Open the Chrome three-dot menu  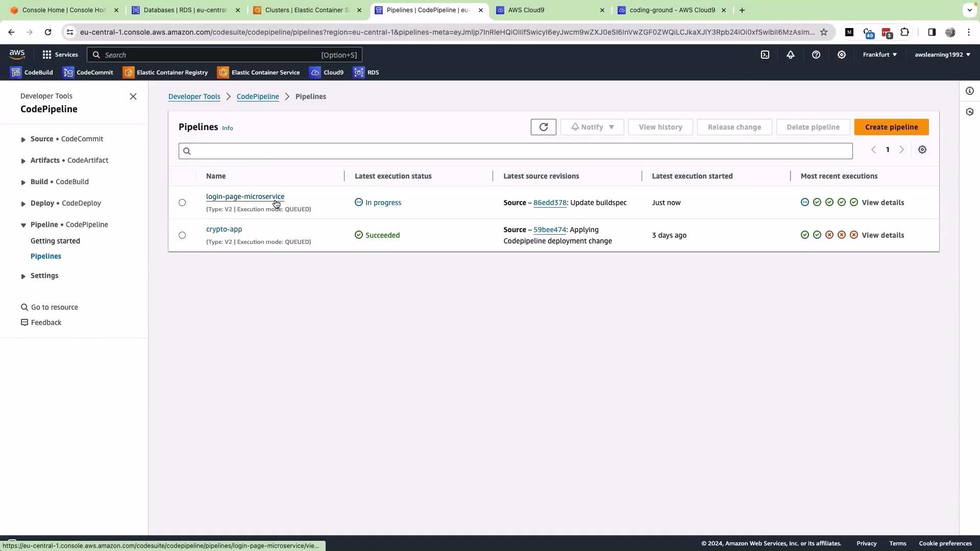click(969, 32)
